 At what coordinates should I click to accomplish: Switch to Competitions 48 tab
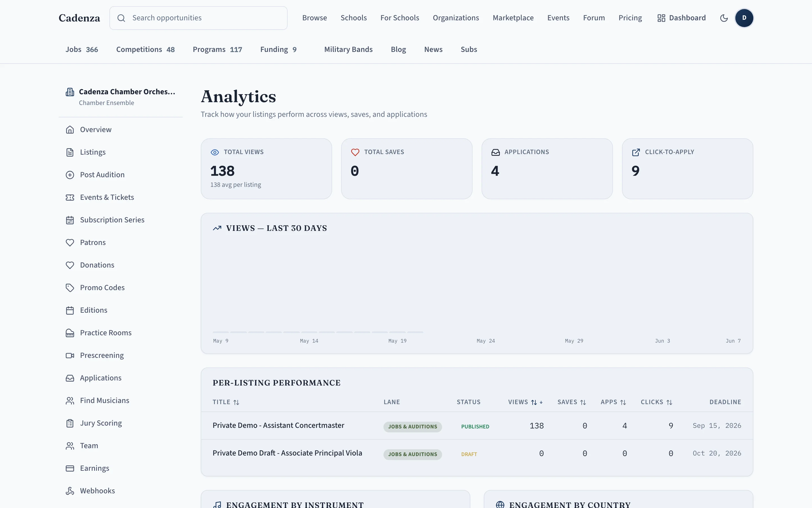point(145,49)
